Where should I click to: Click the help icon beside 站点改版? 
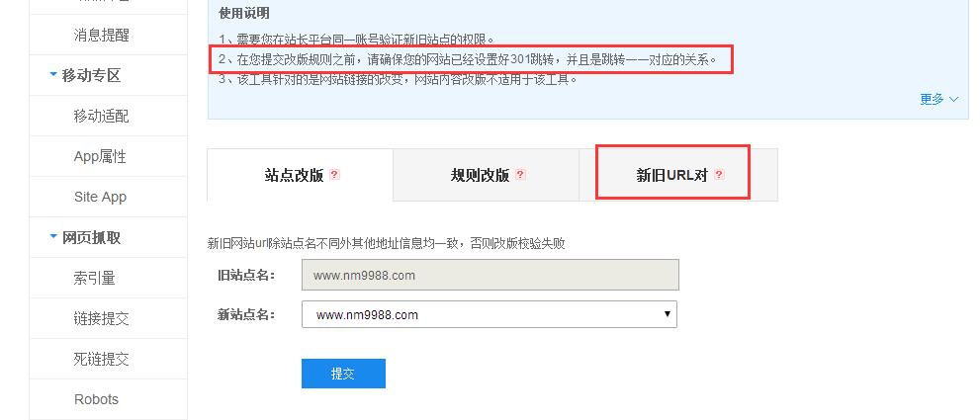point(334,175)
